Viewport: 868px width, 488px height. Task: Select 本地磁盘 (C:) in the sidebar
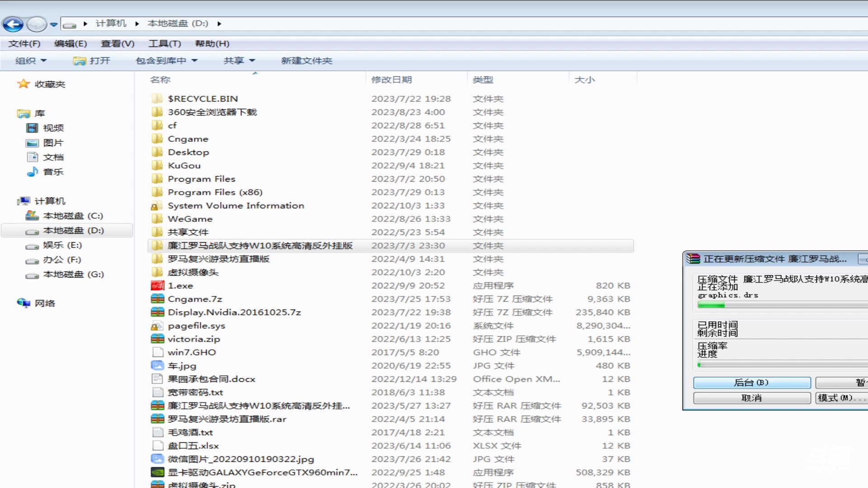click(x=72, y=216)
